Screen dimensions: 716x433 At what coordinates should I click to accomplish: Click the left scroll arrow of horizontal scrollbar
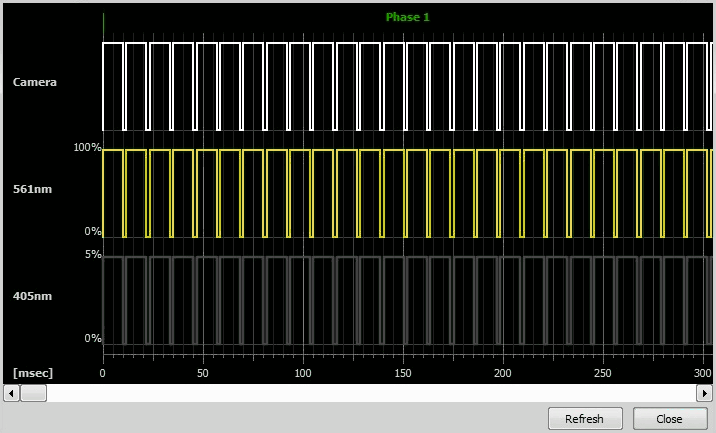tap(11, 393)
